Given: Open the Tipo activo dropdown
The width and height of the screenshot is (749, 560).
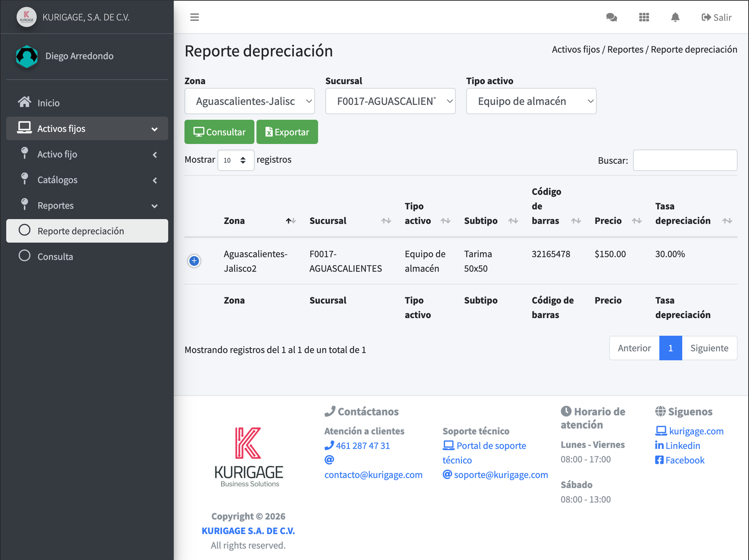Looking at the screenshot, I should pos(531,101).
